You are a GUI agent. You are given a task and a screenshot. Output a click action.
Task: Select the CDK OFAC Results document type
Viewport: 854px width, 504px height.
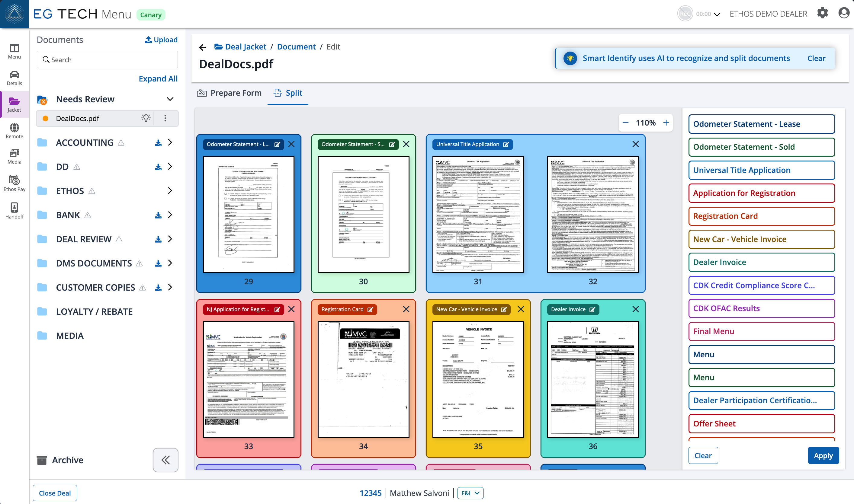pyautogui.click(x=762, y=308)
